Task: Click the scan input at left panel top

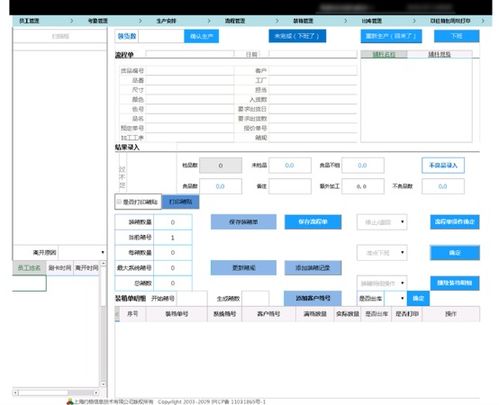Action: [60, 36]
